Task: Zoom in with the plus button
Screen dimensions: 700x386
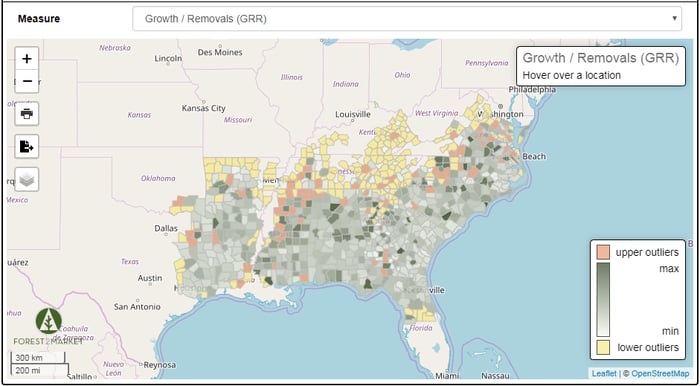Action: 27,58
